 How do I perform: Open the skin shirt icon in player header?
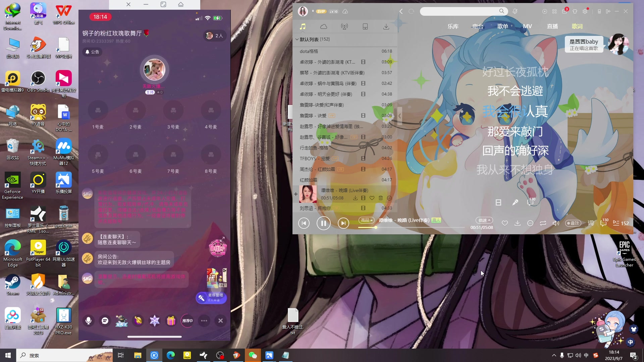(x=575, y=11)
